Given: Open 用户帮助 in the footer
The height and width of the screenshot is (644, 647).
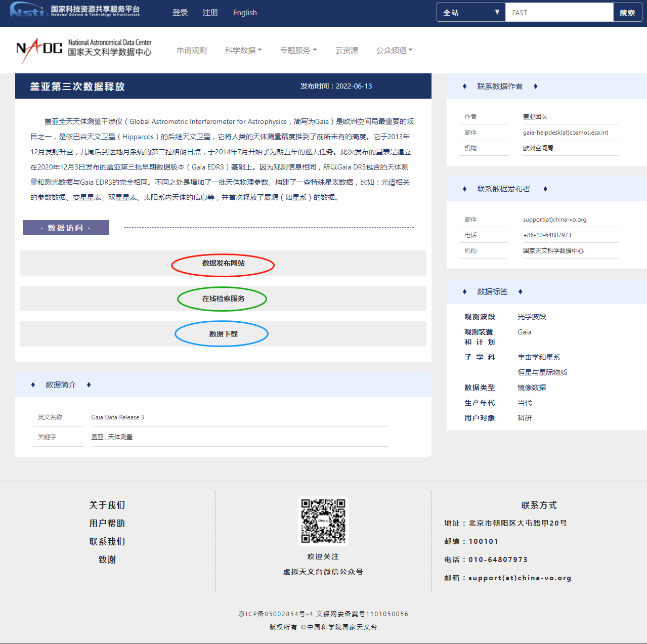Looking at the screenshot, I should tap(107, 523).
